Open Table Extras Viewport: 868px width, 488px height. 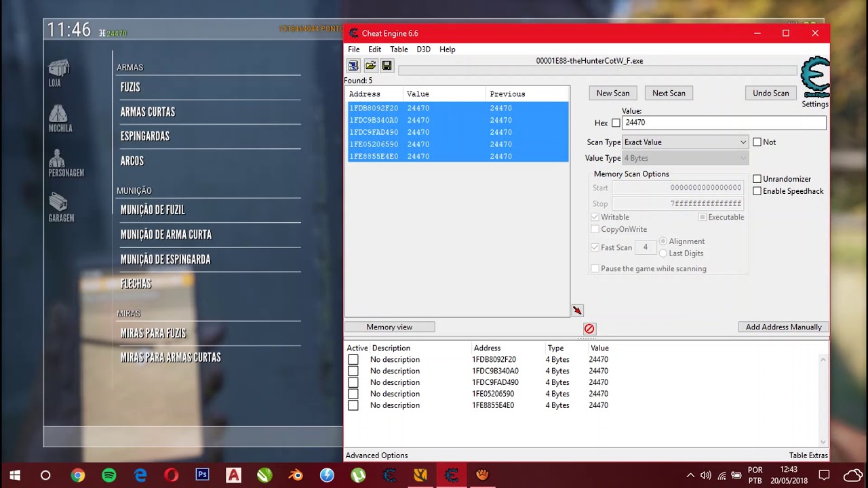(x=808, y=455)
